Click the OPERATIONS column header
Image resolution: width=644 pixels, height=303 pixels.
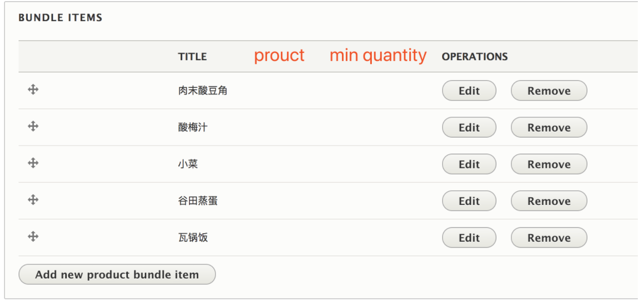(475, 56)
